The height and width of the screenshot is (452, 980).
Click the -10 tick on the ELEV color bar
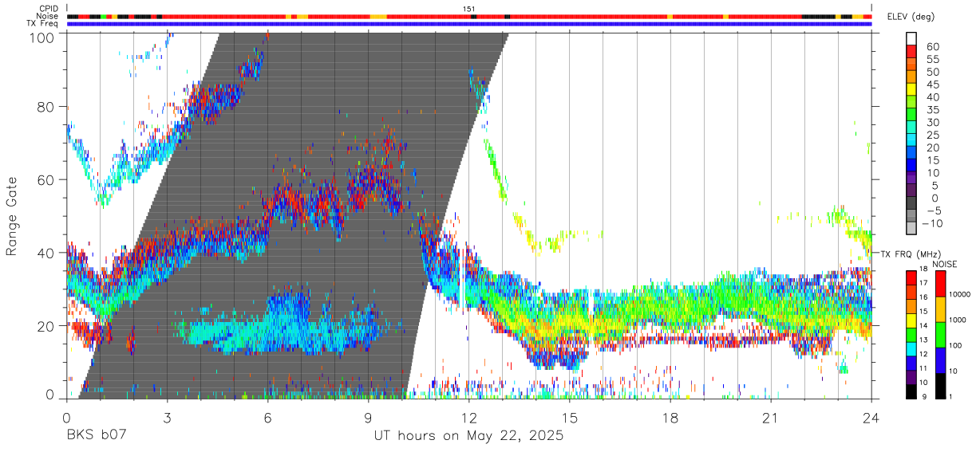click(932, 223)
